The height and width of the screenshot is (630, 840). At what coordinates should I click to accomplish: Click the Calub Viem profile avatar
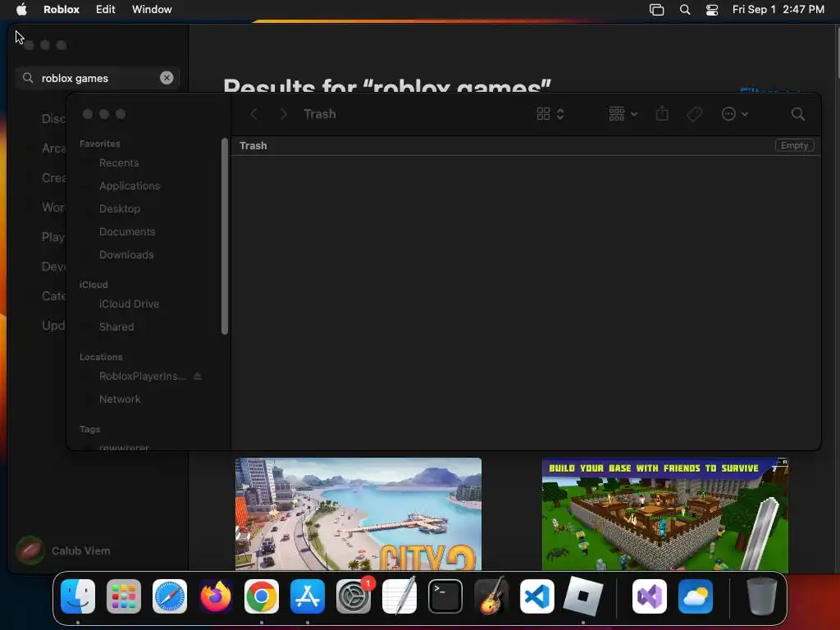(30, 550)
